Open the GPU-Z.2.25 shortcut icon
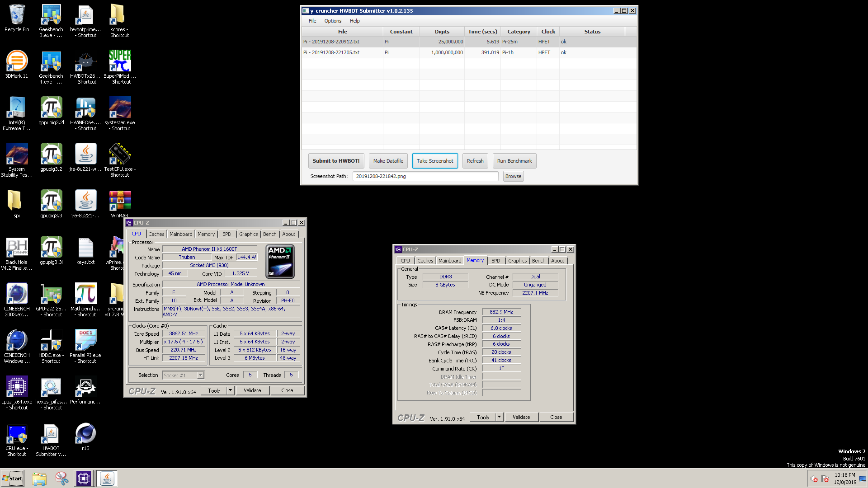868x488 pixels. click(x=51, y=300)
